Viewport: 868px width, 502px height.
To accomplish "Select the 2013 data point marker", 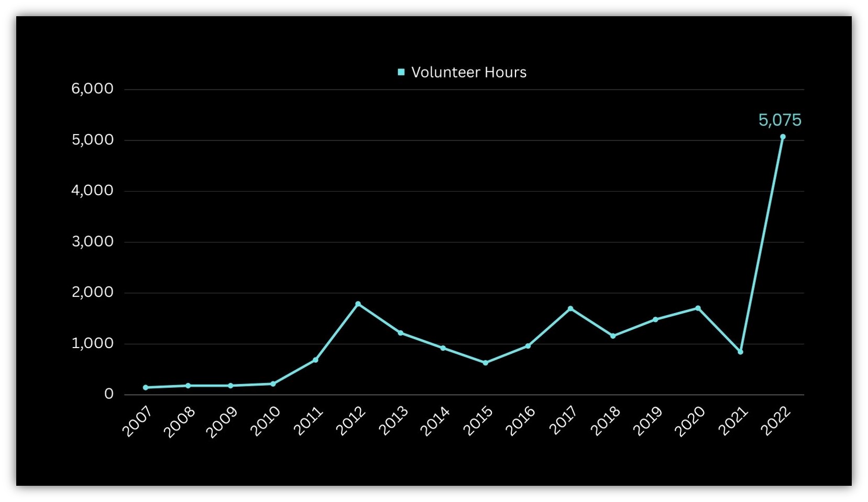I will 401,333.
